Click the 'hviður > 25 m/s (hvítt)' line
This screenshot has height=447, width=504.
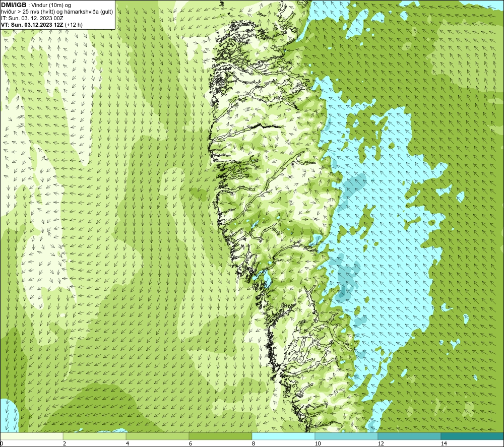point(57,12)
